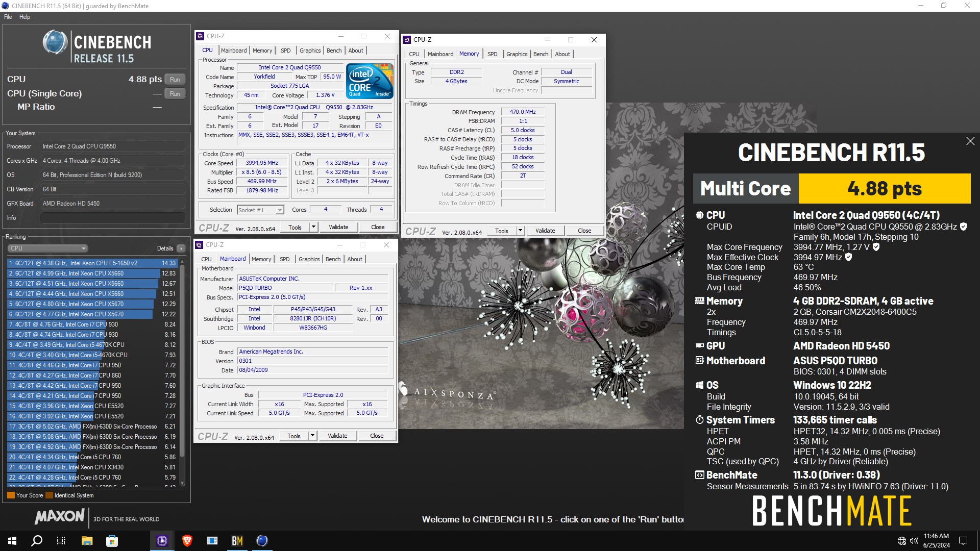
Task: Open volume speaker tray icon
Action: (914, 541)
